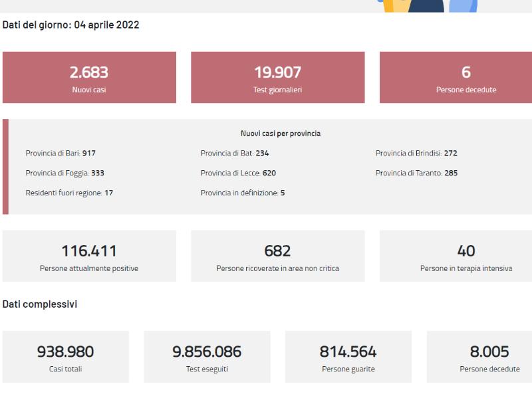
Task: Click the 814.564 Persone guarite card
Action: (348, 357)
